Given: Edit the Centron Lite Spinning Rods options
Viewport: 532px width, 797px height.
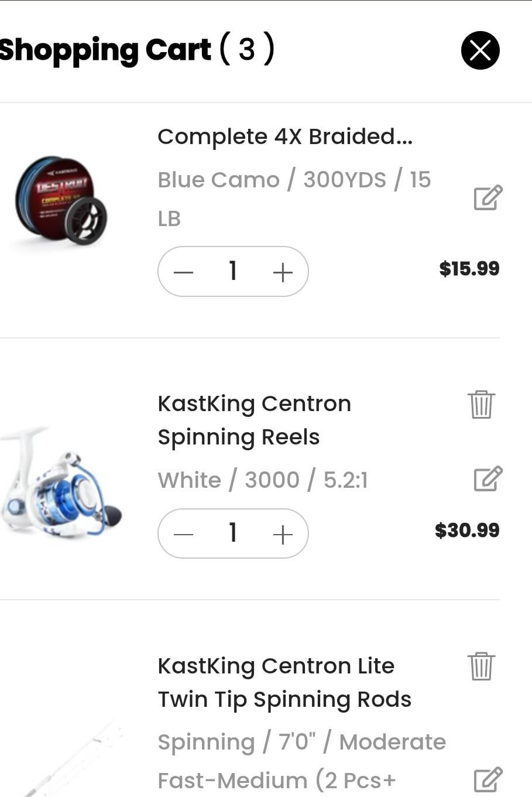Looking at the screenshot, I should [x=488, y=779].
